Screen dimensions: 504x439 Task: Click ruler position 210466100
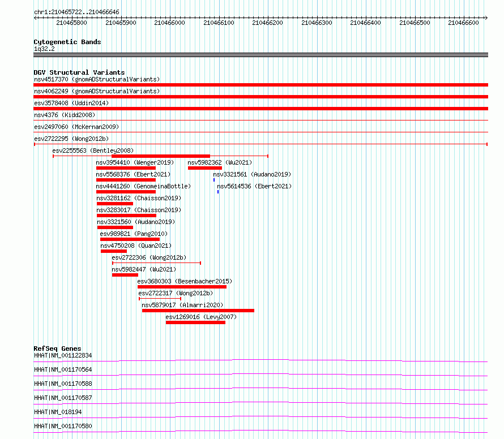219,23
